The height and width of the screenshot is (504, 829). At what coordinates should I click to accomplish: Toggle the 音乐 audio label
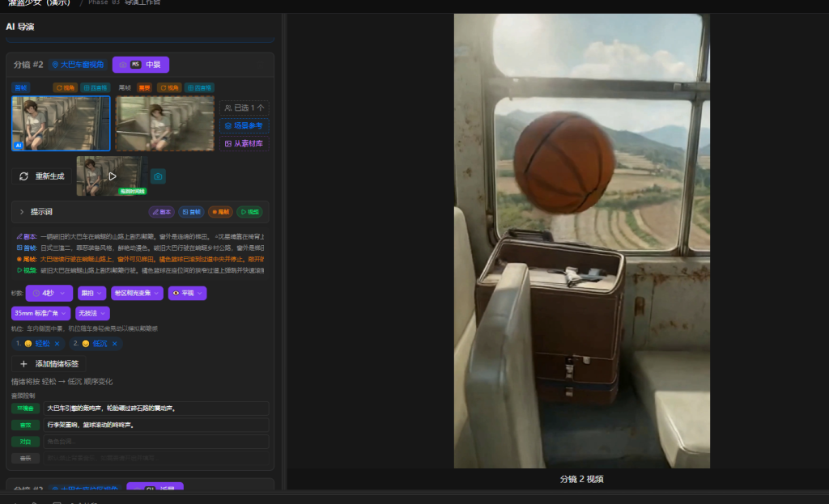[x=24, y=458]
